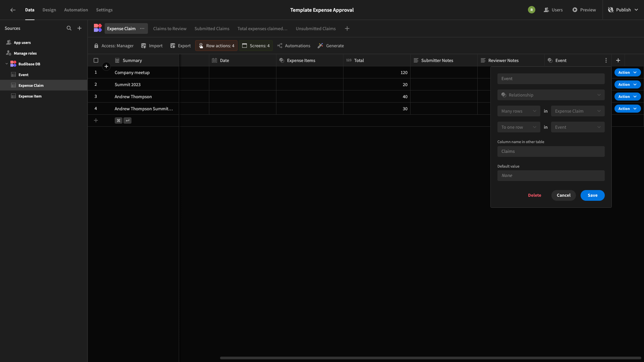Open the Expense Claim table dropdown
Image resolution: width=644 pixels, height=362 pixels.
click(x=578, y=111)
